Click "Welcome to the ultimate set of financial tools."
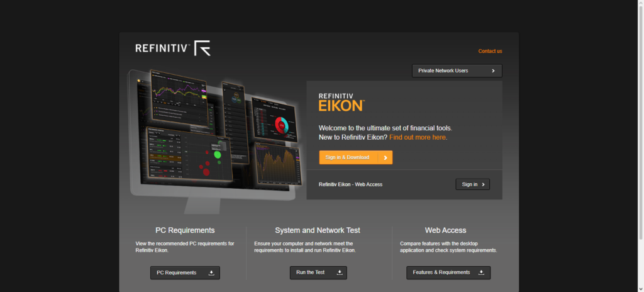Screen dimensions: 644x292 click(386, 128)
